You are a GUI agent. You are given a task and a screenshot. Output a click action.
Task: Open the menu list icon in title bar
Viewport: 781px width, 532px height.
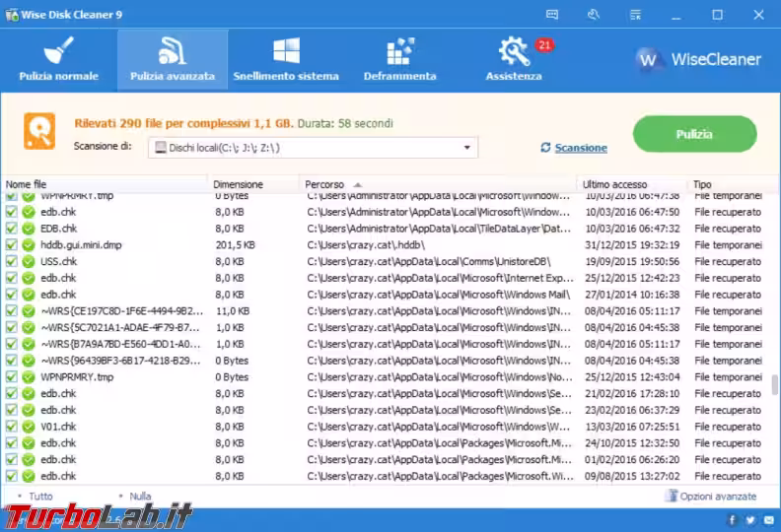pos(635,15)
